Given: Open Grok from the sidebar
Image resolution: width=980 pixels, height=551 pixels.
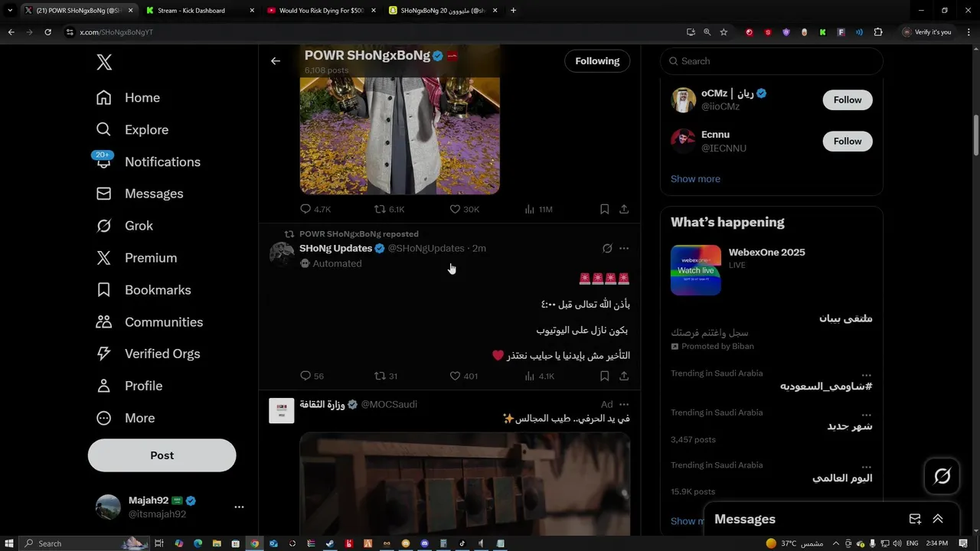Looking at the screenshot, I should 124,226.
